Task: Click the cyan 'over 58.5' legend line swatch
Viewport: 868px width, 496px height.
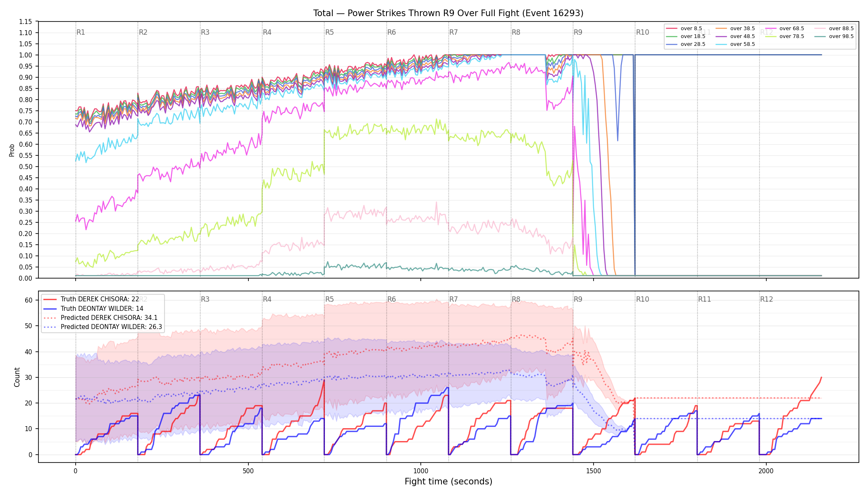Action: pyautogui.click(x=721, y=44)
